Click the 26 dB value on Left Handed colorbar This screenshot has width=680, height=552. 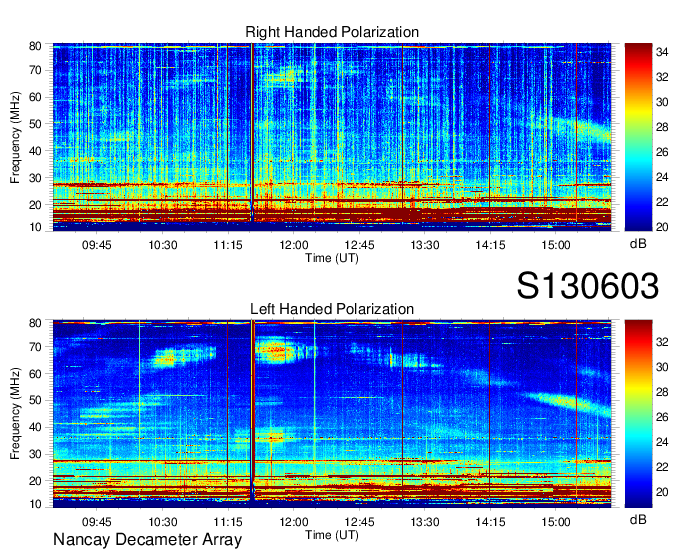coord(662,417)
